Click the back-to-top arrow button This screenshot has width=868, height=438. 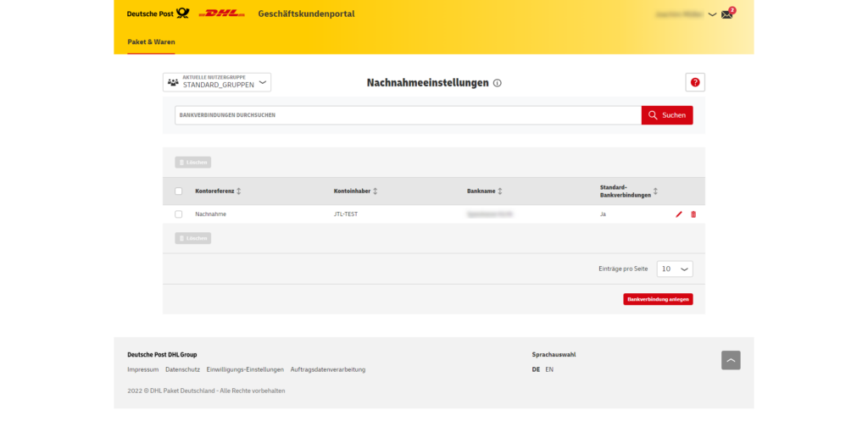click(731, 360)
